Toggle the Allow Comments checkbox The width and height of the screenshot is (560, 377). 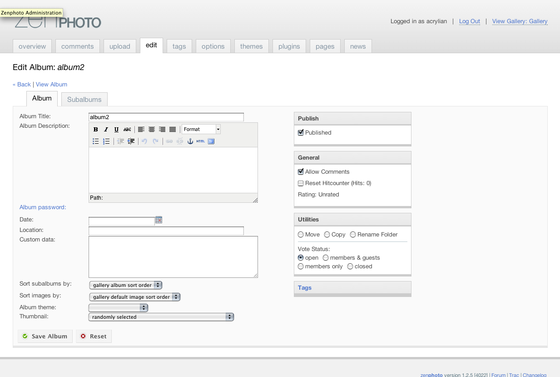pyautogui.click(x=301, y=172)
